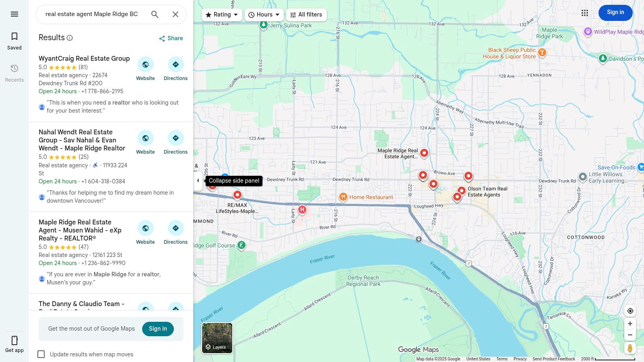
Task: Open the Google apps grid
Action: click(x=585, y=13)
